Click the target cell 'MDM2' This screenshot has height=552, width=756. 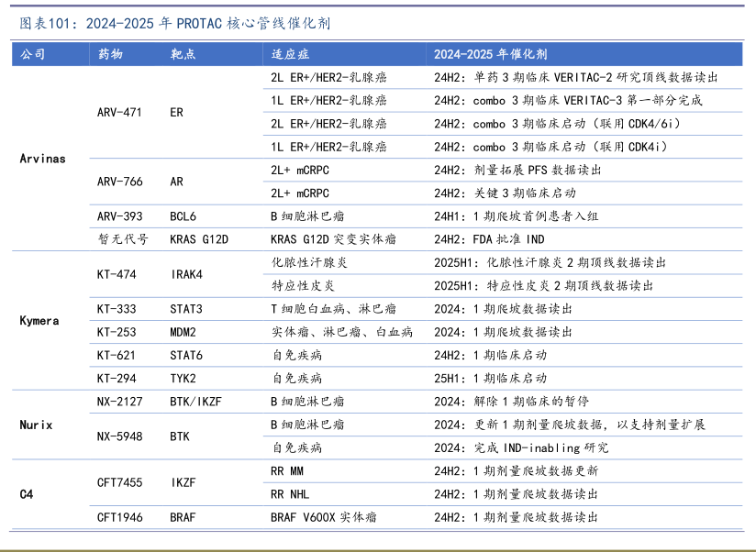pyautogui.click(x=183, y=332)
